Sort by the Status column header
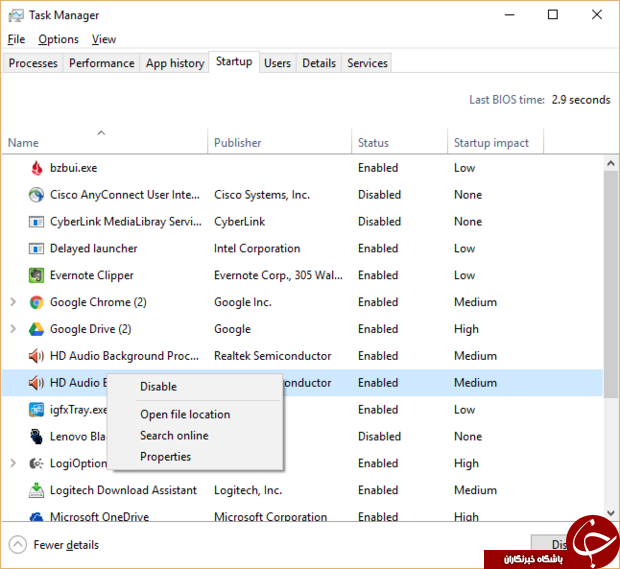 point(399,141)
